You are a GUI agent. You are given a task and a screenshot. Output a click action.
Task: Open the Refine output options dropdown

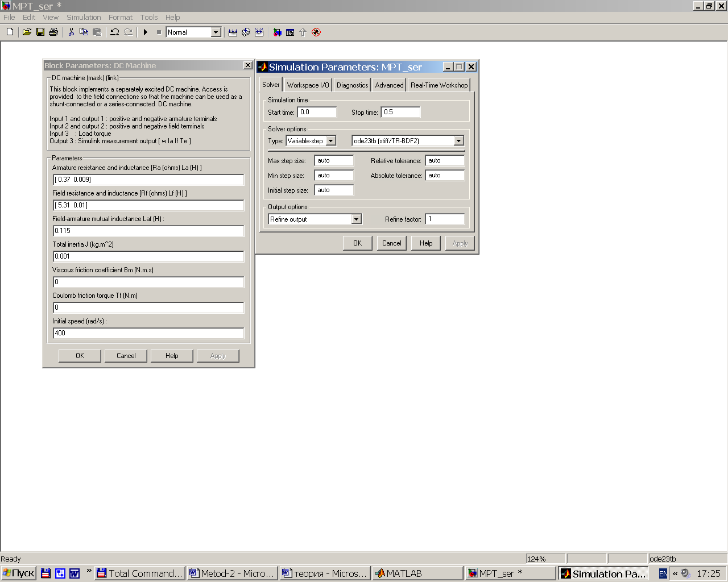[x=356, y=219]
